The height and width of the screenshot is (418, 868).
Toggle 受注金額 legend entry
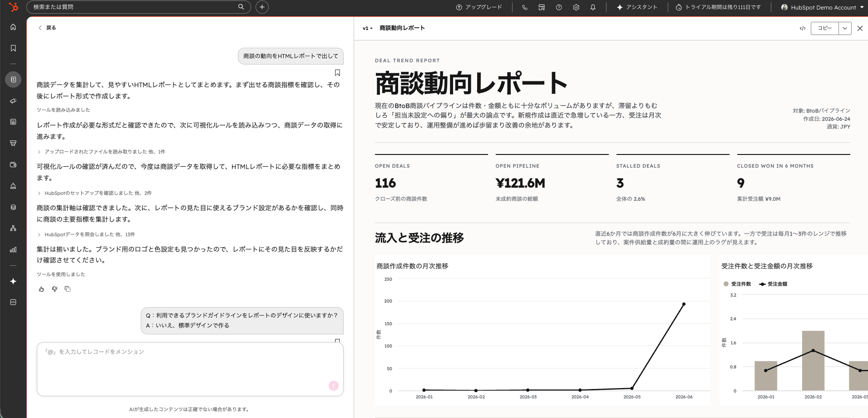pos(773,284)
